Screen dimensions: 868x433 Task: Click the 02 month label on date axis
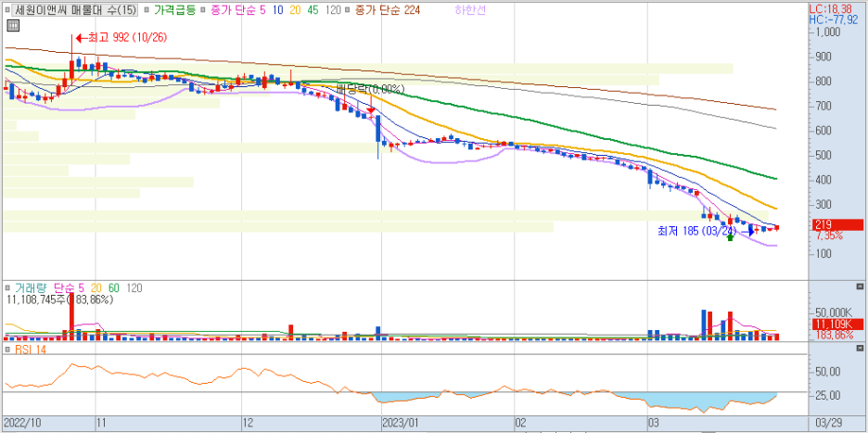(x=520, y=423)
